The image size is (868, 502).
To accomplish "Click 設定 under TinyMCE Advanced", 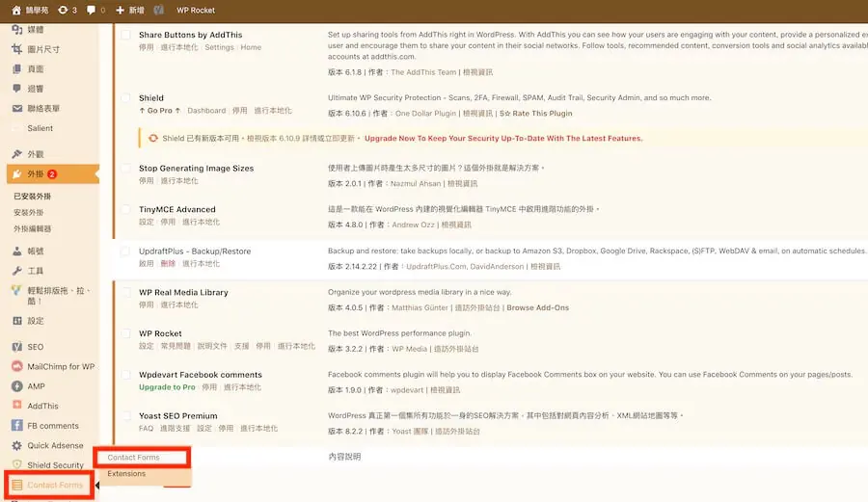I will pos(147,223).
